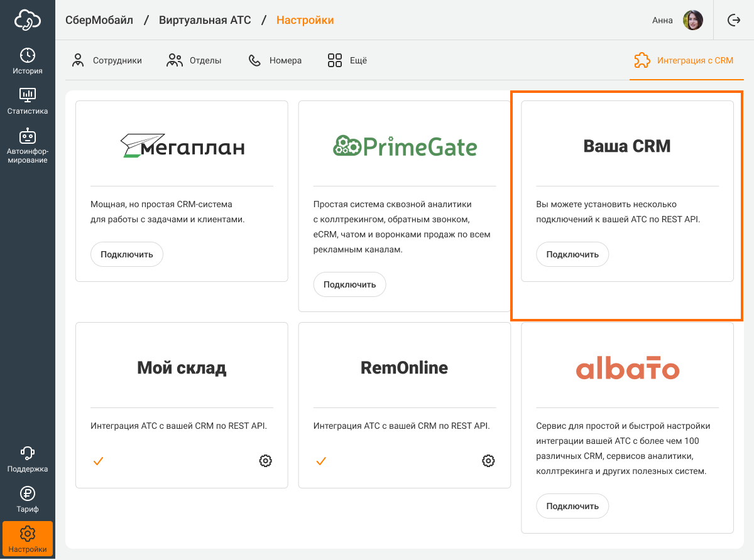The width and height of the screenshot is (754, 560).
Task: Switch to the Сотрудники tab
Action: pos(107,61)
